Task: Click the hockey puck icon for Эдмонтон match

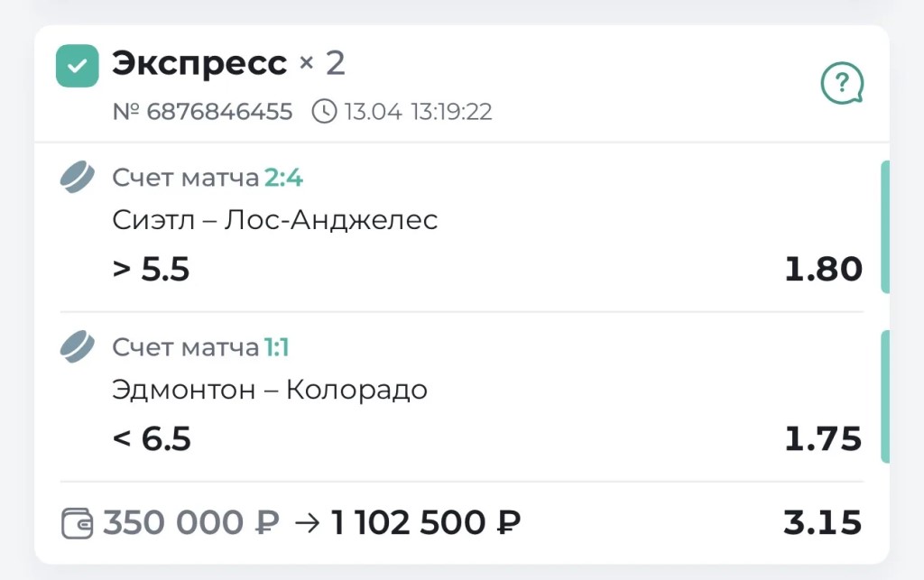Action: coord(78,346)
